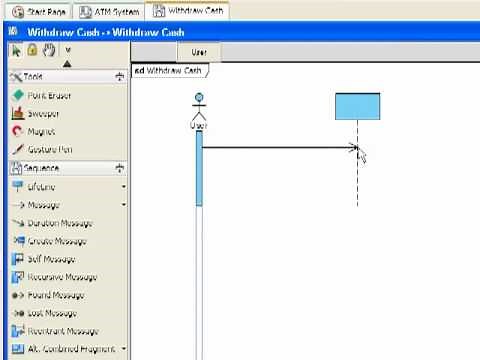This screenshot has width=480, height=360.
Task: Select the Create Message tool
Action: tap(49, 241)
